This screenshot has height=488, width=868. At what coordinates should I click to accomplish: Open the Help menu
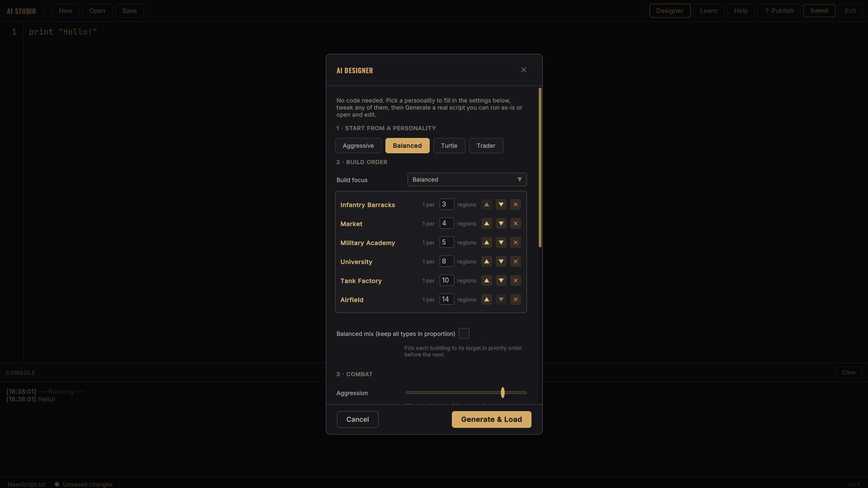tap(741, 10)
